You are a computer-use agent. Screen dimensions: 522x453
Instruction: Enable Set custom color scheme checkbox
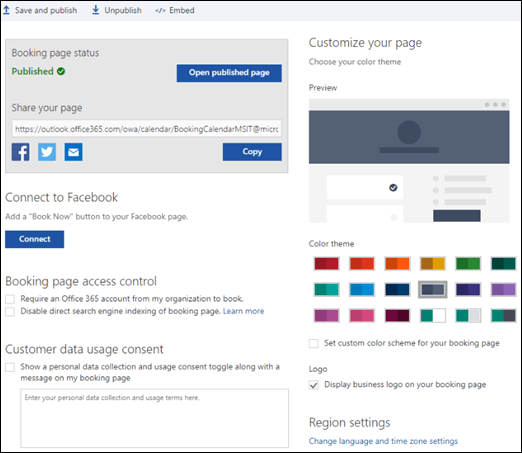click(x=314, y=343)
